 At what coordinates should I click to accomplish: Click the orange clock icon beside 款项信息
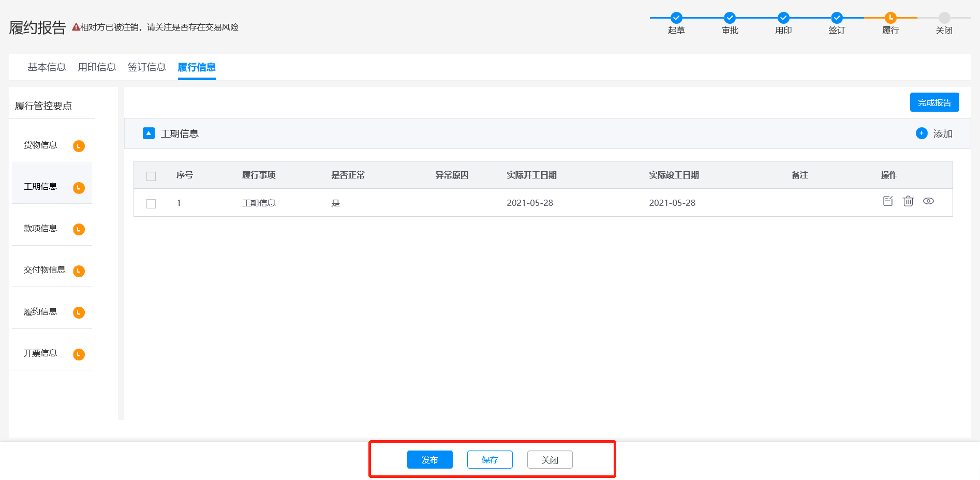coord(79,229)
